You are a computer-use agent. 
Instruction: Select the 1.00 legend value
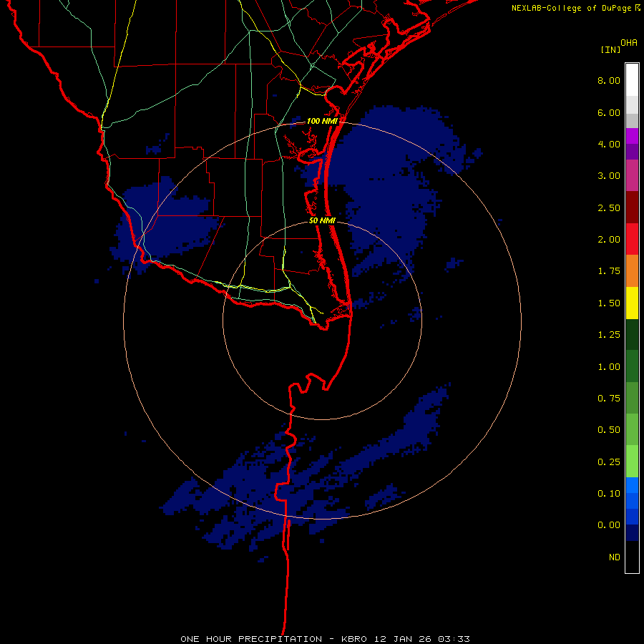[x=609, y=367]
